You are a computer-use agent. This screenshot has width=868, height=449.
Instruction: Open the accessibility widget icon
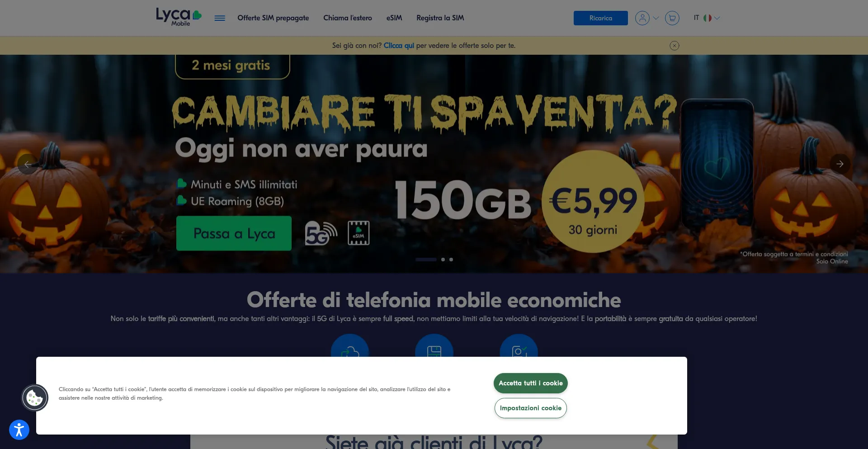19,430
